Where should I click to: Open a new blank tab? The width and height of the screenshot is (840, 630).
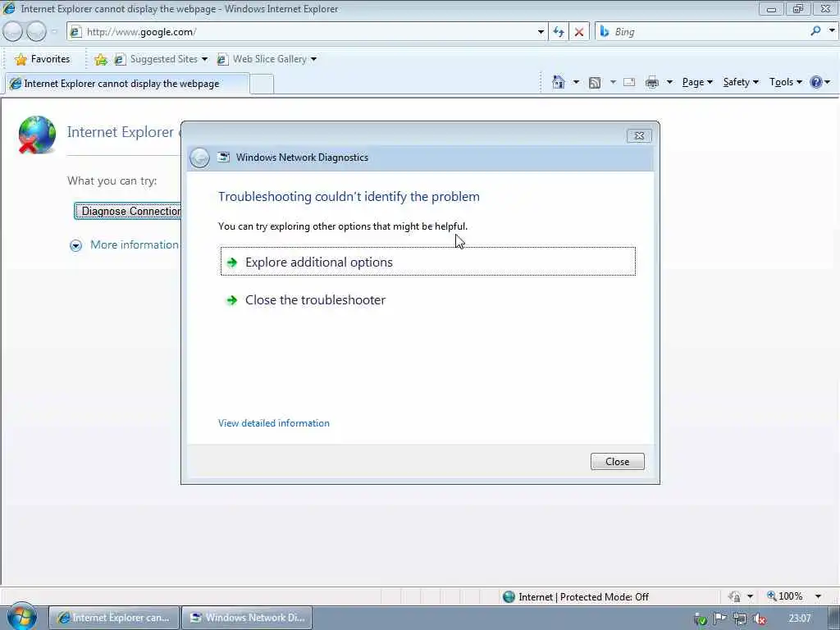[x=262, y=84]
